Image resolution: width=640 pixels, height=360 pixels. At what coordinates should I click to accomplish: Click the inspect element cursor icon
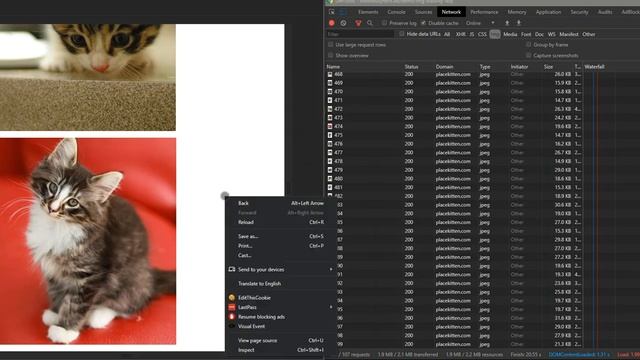[331, 12]
